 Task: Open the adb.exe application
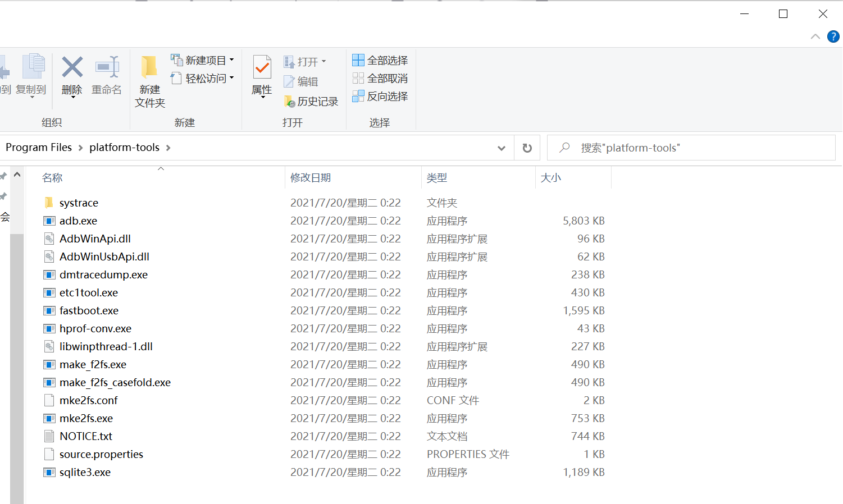tap(78, 221)
